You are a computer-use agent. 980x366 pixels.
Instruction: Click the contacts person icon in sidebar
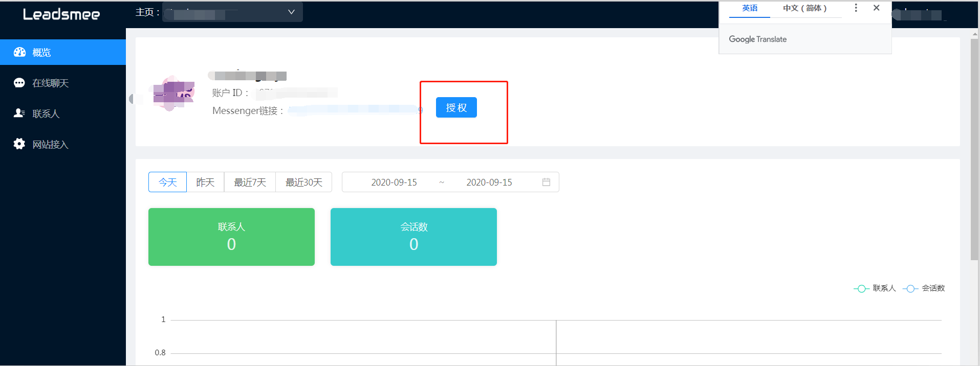pos(19,113)
